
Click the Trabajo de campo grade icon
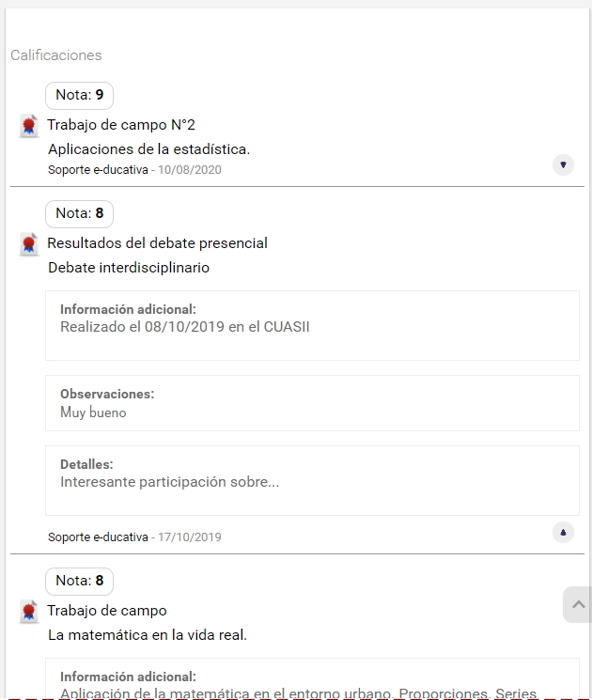point(29,612)
